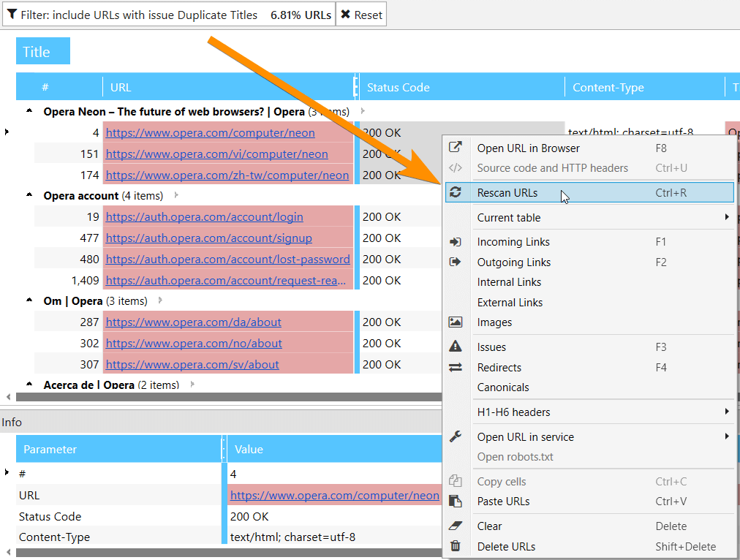
Task: Click the main table horizontal scrollbar
Action: coord(229,397)
